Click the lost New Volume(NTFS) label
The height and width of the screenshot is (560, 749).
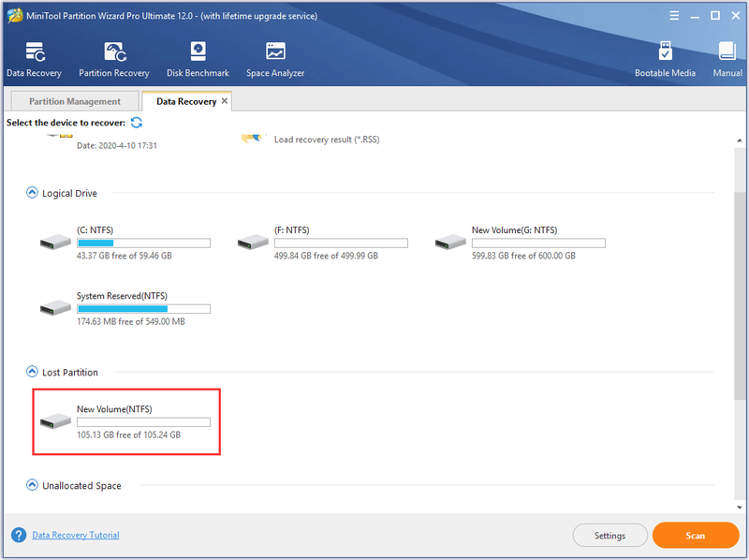tap(114, 409)
